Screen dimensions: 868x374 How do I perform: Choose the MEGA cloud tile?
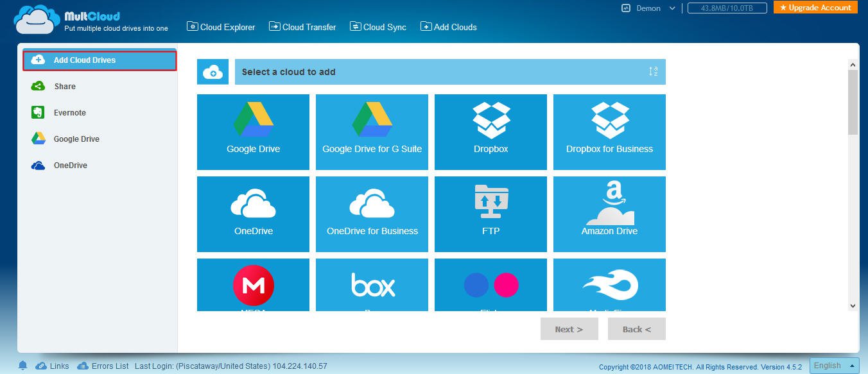(253, 285)
